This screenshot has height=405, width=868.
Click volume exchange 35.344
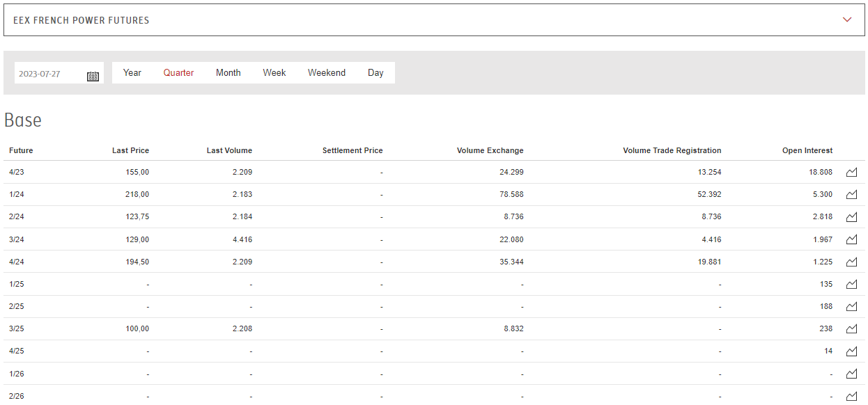(x=511, y=262)
